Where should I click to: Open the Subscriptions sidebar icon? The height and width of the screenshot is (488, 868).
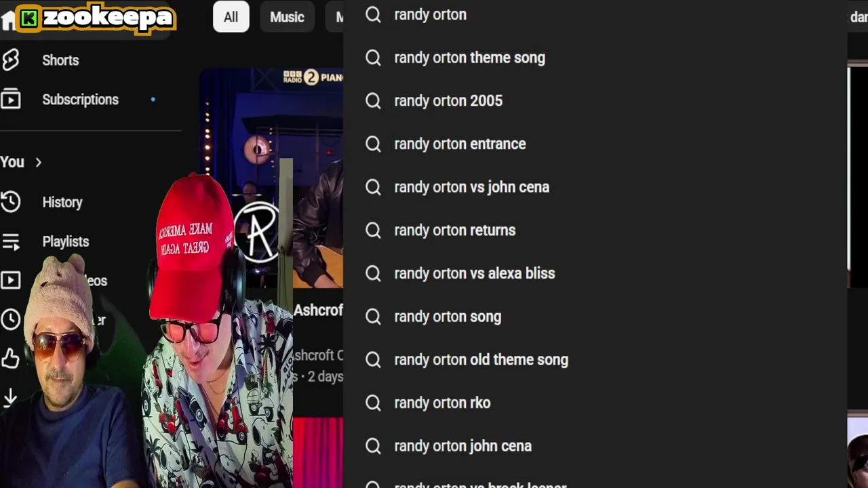(x=10, y=100)
